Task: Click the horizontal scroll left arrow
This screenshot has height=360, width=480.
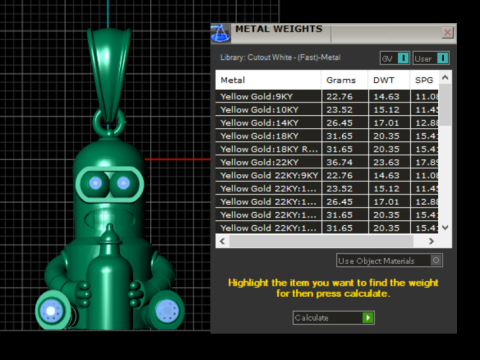Action: (223, 241)
